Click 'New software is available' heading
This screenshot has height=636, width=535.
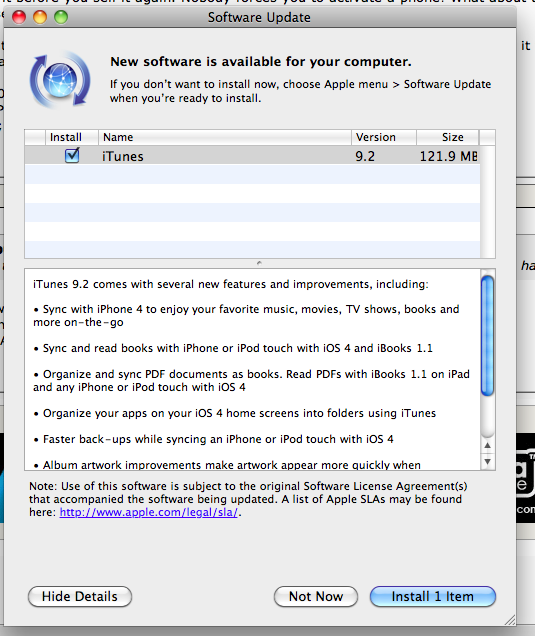pyautogui.click(x=261, y=62)
